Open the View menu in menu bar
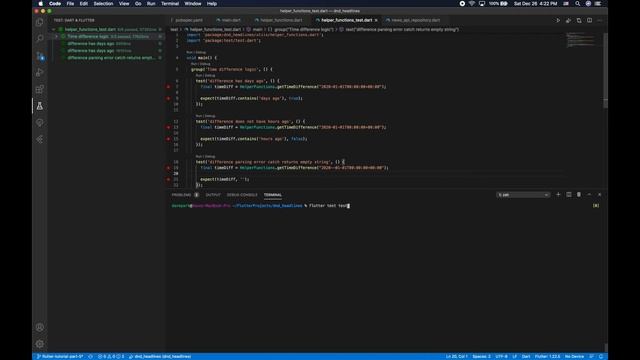This screenshot has width=640, height=360. click(124, 4)
